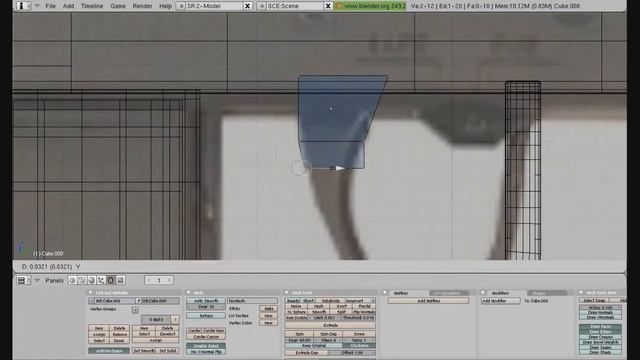Screen dimensions: 640x360
Task: Open the Logic context buttons
Action: coord(72,280)
